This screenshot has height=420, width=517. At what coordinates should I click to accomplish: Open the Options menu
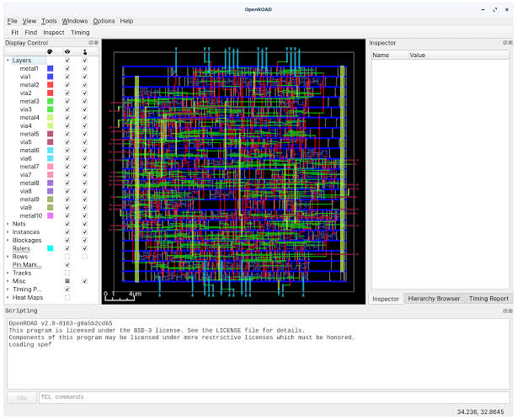pos(104,21)
